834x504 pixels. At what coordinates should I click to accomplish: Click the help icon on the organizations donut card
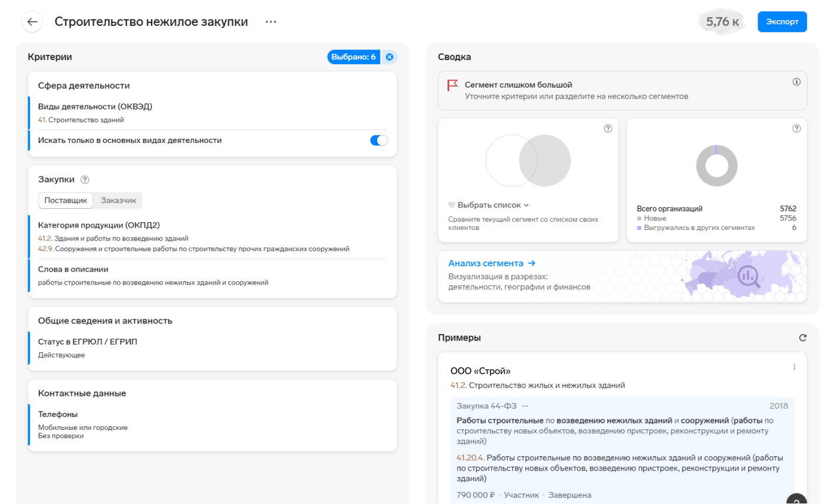[796, 129]
